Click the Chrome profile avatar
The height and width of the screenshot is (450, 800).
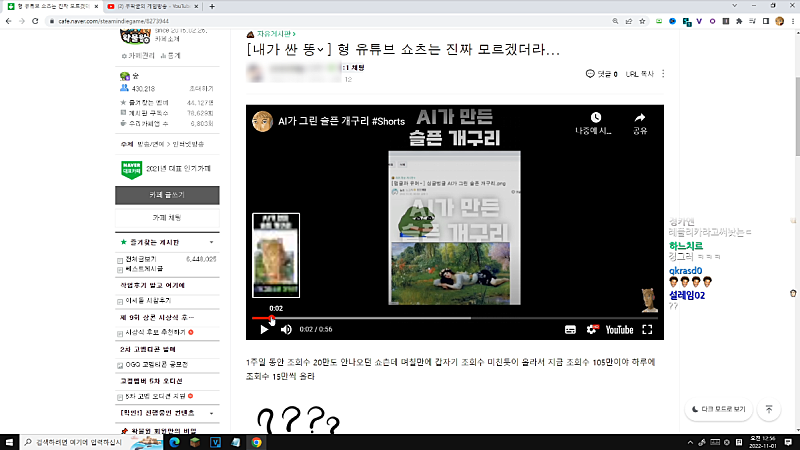779,21
